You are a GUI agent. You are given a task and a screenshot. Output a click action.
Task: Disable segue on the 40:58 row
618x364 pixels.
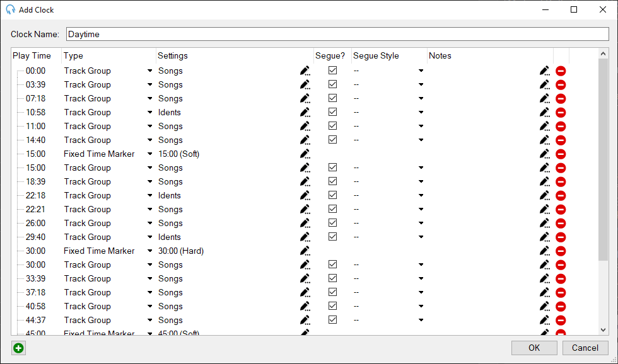pyautogui.click(x=332, y=306)
